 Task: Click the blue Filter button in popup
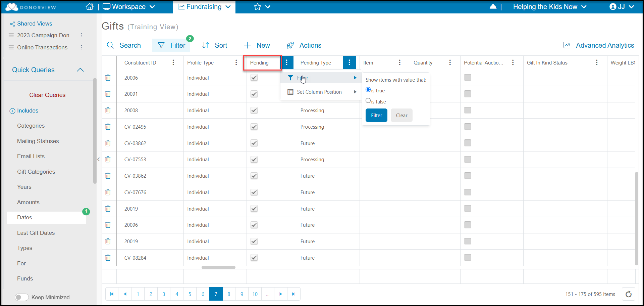[x=376, y=115]
